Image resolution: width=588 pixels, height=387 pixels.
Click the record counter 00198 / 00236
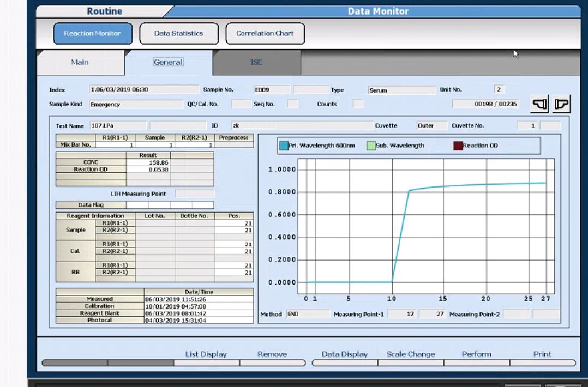tap(485, 104)
